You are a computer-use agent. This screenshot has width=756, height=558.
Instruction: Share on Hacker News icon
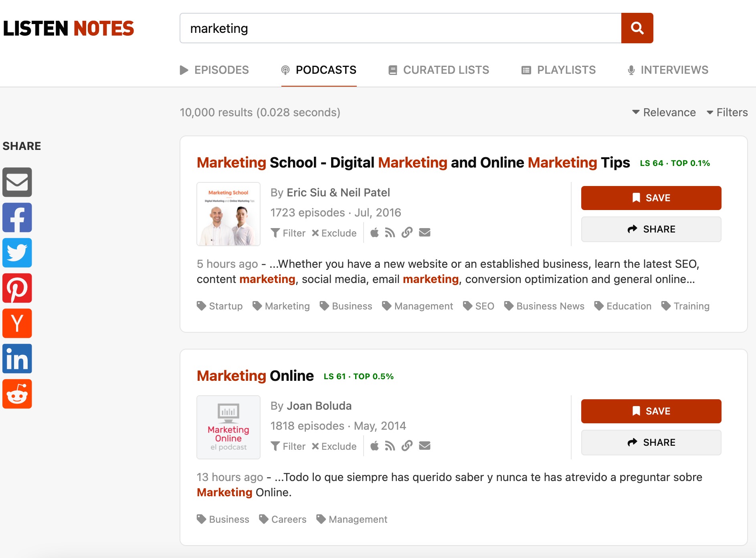17,323
